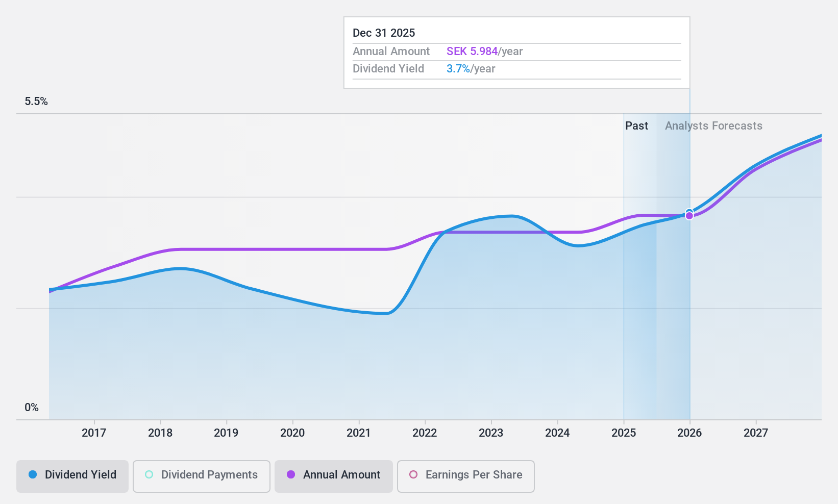The height and width of the screenshot is (504, 838).
Task: Click the 2020 x-axis label
Action: coord(292,433)
